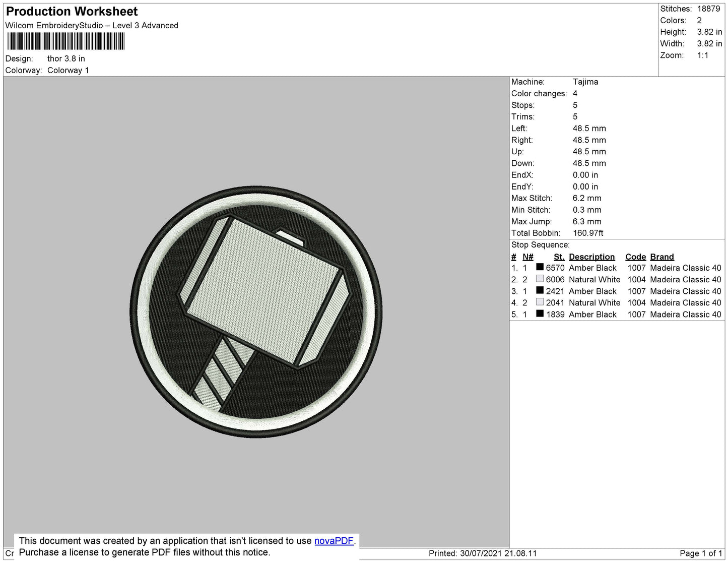
Task: Click the Max Stitch value 6.2 mm
Action: [x=587, y=198]
